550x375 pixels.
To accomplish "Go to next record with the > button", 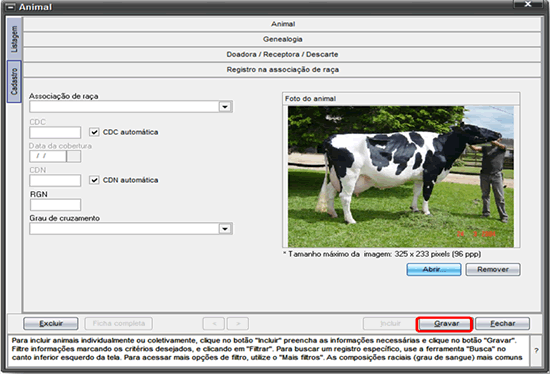I will click(x=238, y=323).
